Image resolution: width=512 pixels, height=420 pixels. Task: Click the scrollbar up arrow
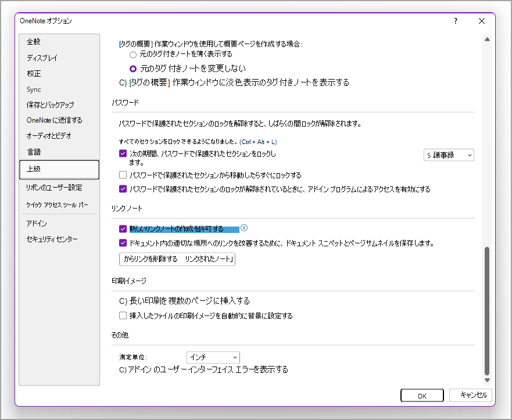(x=487, y=40)
